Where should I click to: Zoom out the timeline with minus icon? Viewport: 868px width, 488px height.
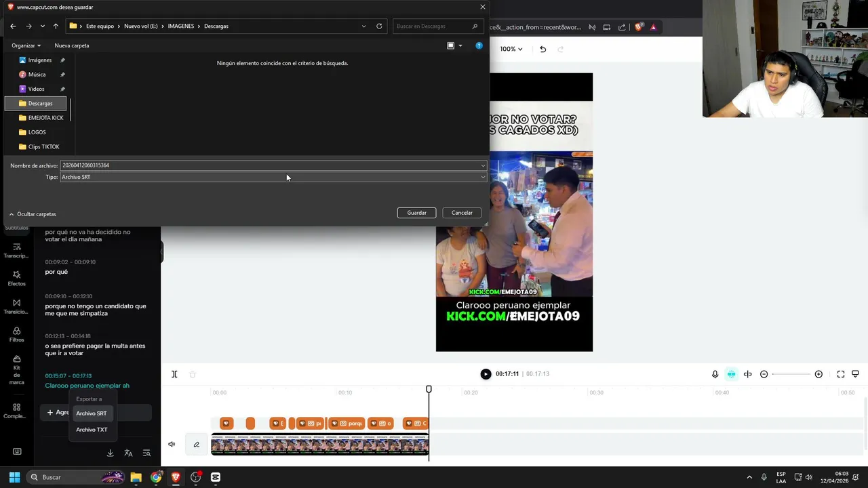(764, 374)
